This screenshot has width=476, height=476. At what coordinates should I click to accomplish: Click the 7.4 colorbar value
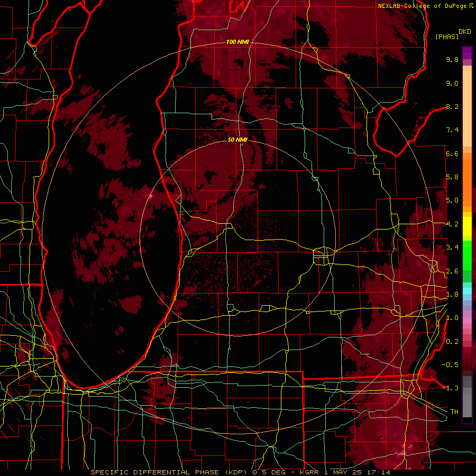[452, 130]
